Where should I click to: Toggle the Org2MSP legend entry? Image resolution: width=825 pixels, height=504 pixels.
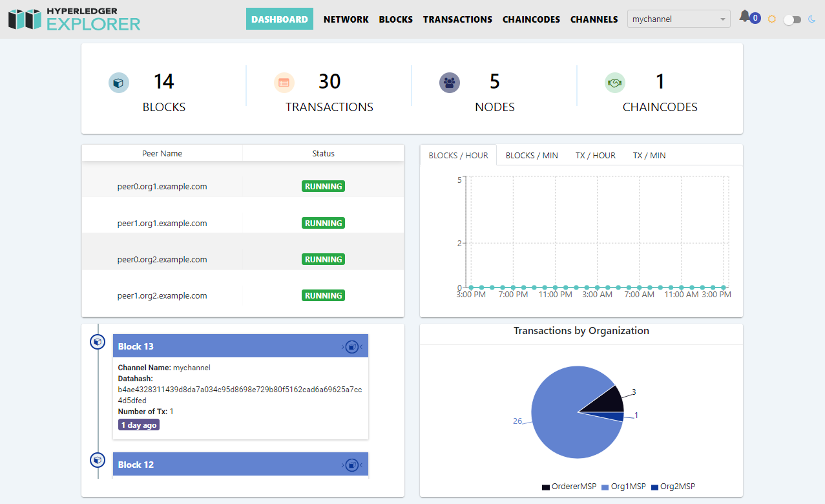click(x=673, y=487)
